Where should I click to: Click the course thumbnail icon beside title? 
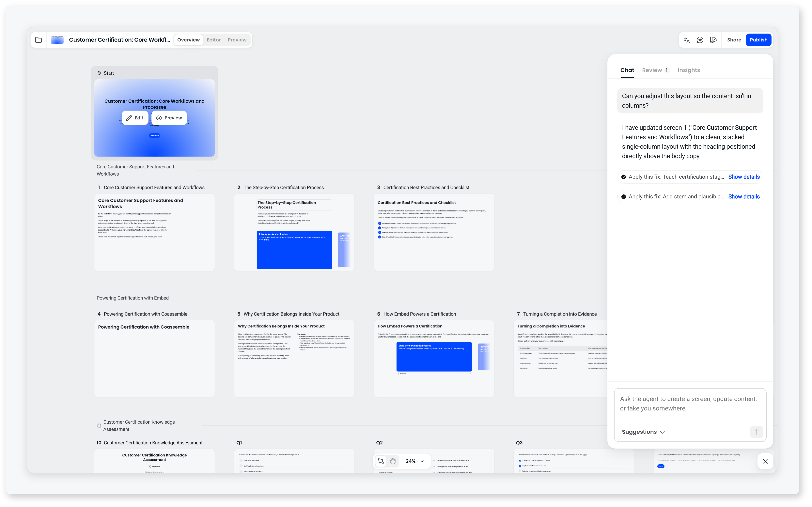point(57,40)
